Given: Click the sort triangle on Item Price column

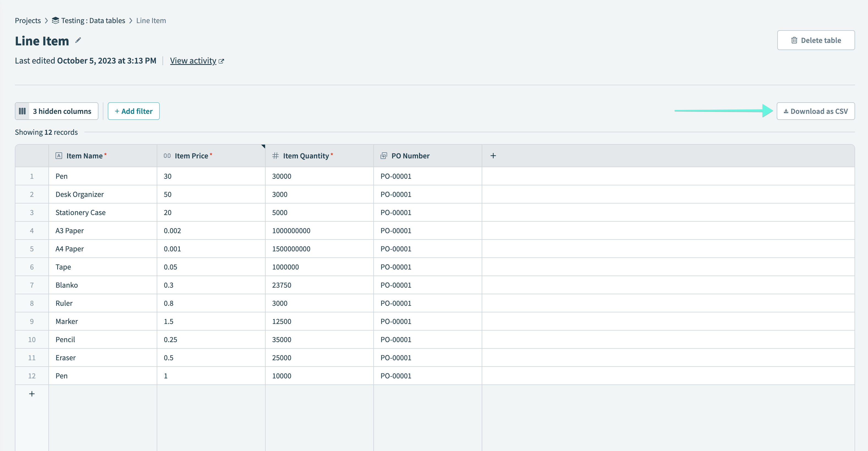Looking at the screenshot, I should tap(263, 147).
